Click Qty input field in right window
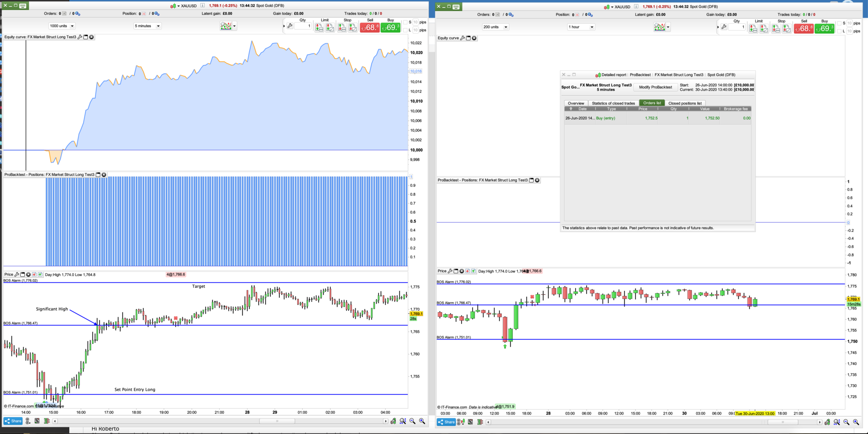Screen dimensions: 868x434 [x=737, y=27]
